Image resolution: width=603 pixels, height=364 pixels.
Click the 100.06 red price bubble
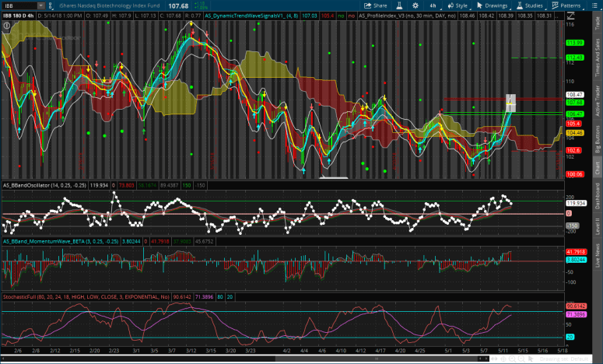(574, 174)
